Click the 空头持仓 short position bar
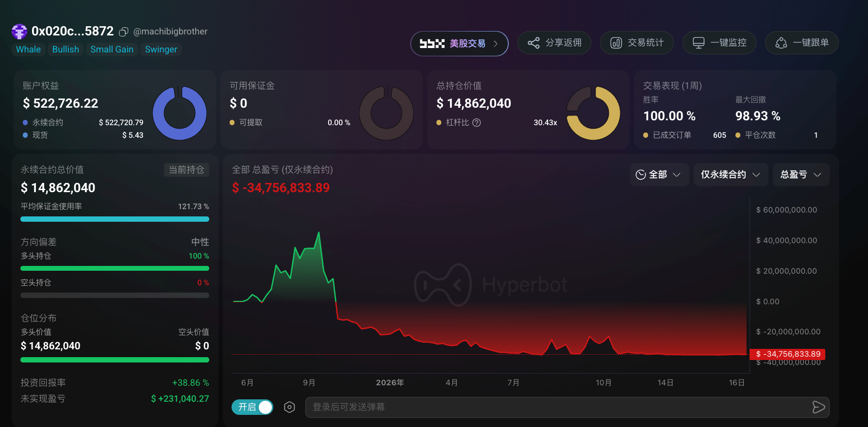The height and width of the screenshot is (427, 868). (115, 295)
